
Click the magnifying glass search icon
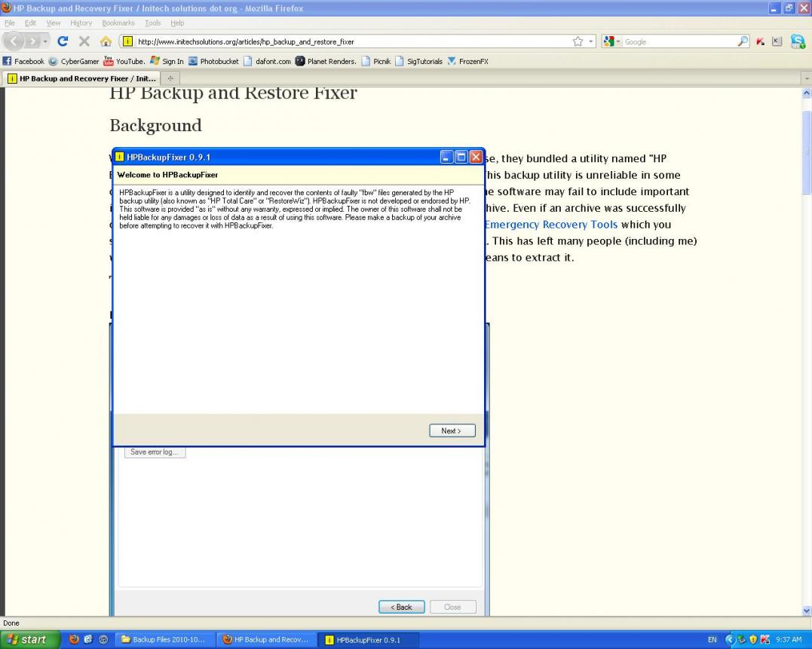743,41
